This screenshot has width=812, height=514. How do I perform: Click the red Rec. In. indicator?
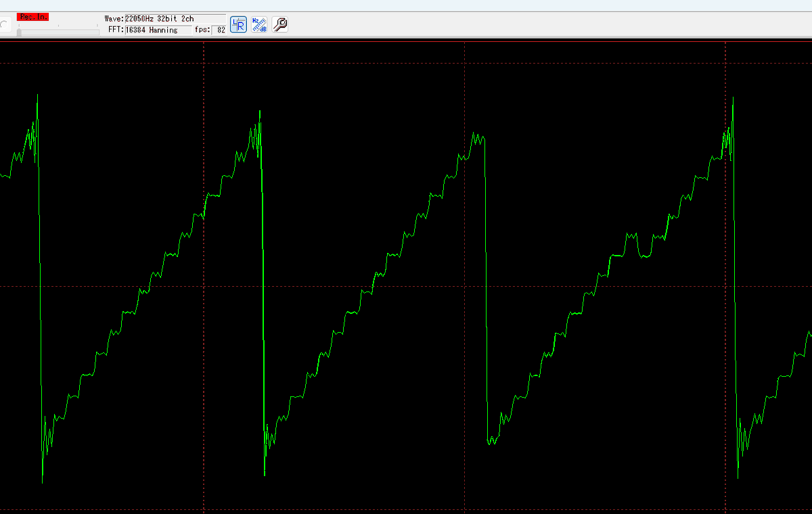point(33,17)
